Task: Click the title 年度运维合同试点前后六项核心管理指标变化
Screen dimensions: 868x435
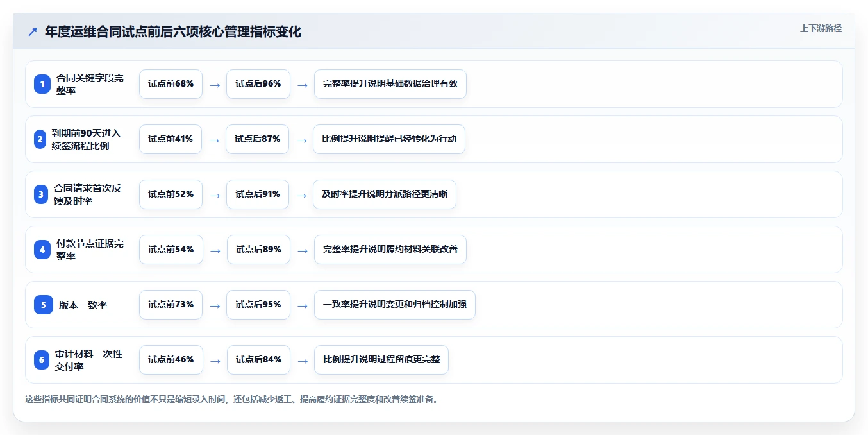Action: (173, 31)
